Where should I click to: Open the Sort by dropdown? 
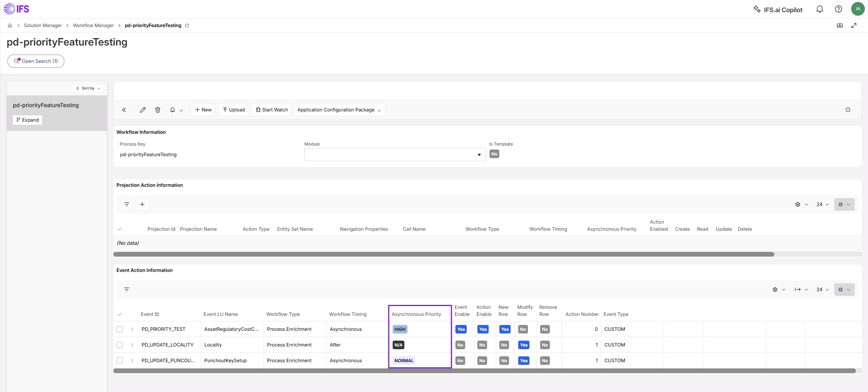[x=88, y=88]
